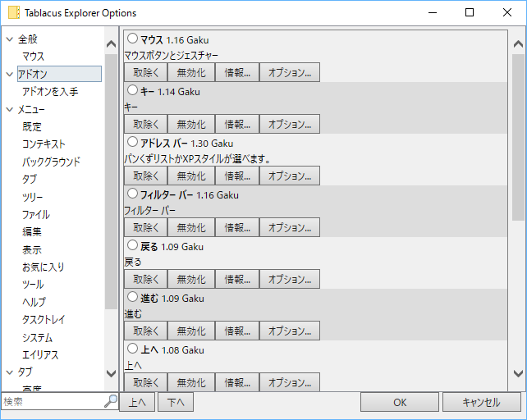
Task: Open the タスクトレイ menu settings
Action: (x=44, y=320)
